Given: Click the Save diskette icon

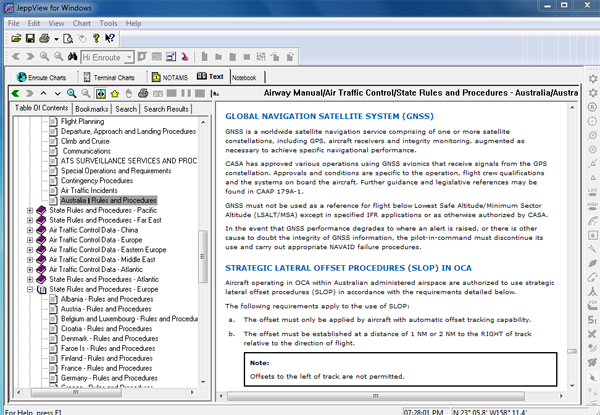Looking at the screenshot, I should [x=30, y=38].
